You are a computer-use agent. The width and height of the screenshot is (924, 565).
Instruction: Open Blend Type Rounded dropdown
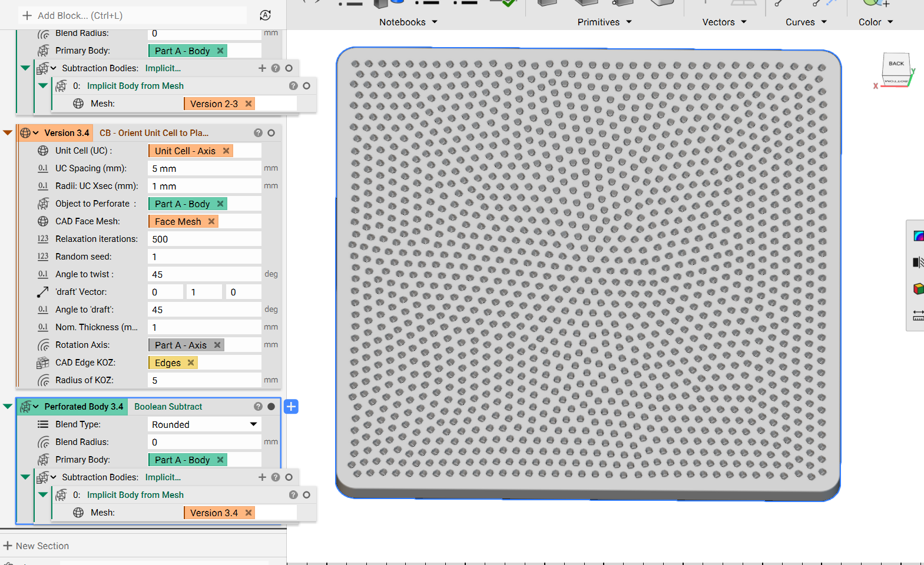tap(204, 424)
